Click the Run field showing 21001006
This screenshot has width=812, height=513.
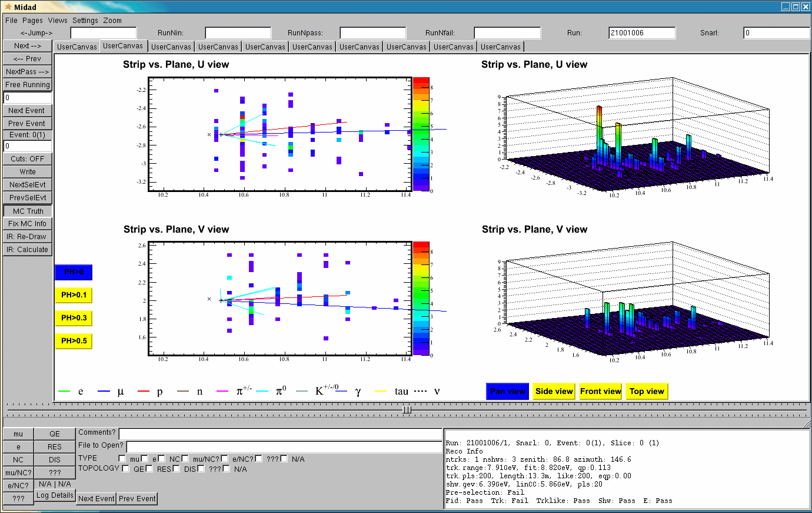click(642, 33)
